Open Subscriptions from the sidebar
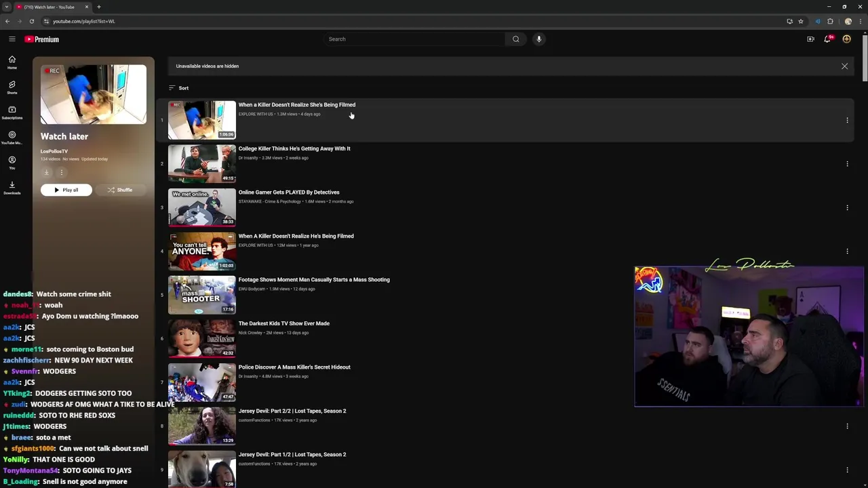 click(12, 113)
